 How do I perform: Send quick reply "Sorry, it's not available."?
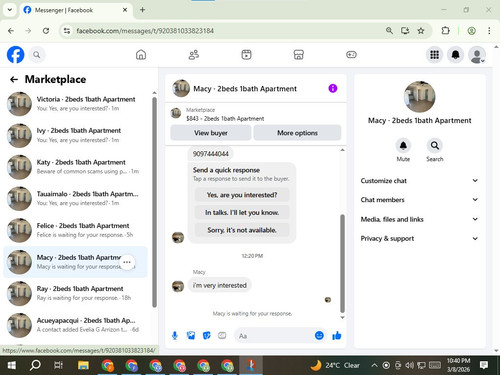coord(242,230)
